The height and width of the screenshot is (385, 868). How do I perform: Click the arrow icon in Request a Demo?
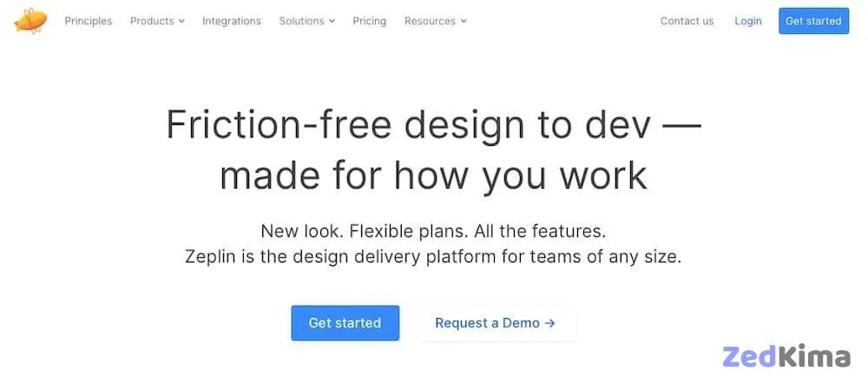point(549,323)
